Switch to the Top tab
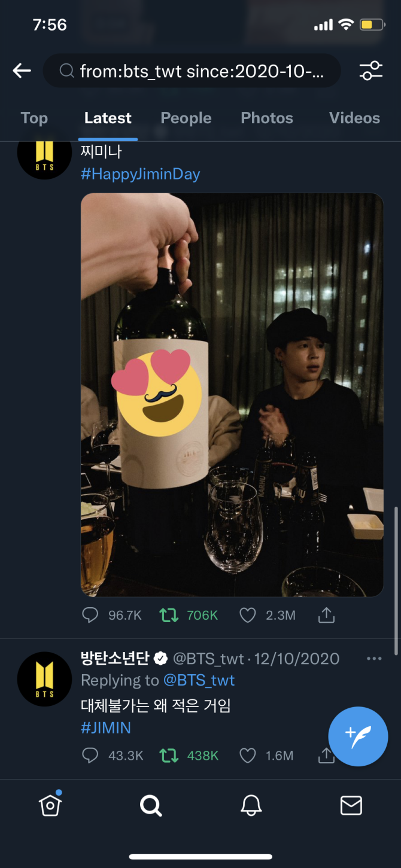This screenshot has width=401, height=868. click(x=34, y=118)
